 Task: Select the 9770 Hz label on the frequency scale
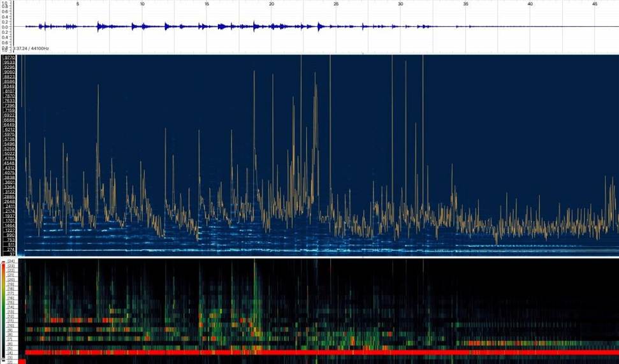pyautogui.click(x=9, y=57)
